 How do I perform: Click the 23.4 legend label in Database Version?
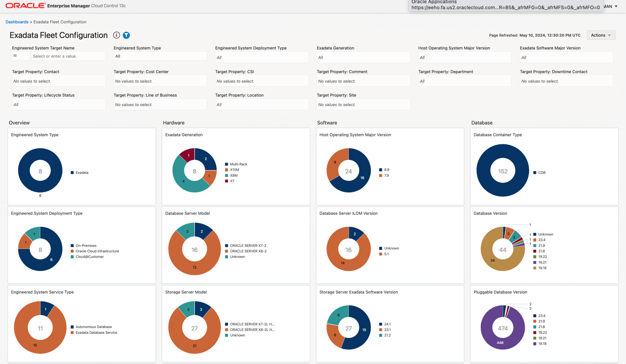click(542, 240)
